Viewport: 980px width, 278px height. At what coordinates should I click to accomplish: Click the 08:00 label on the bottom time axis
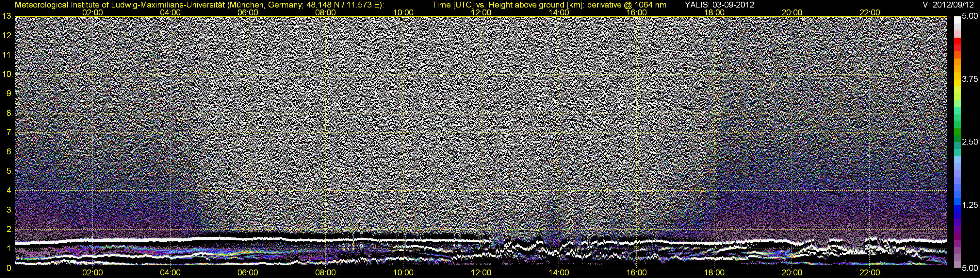point(326,273)
